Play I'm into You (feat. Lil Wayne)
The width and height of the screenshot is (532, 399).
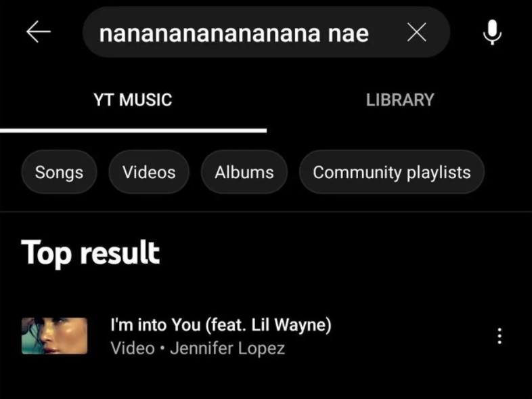[x=221, y=324]
